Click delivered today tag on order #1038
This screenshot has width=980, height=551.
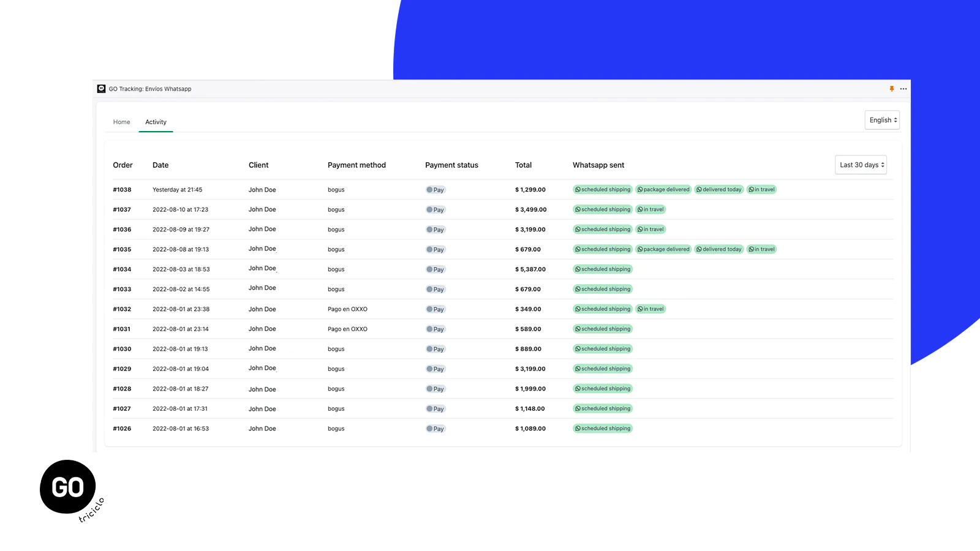719,190
